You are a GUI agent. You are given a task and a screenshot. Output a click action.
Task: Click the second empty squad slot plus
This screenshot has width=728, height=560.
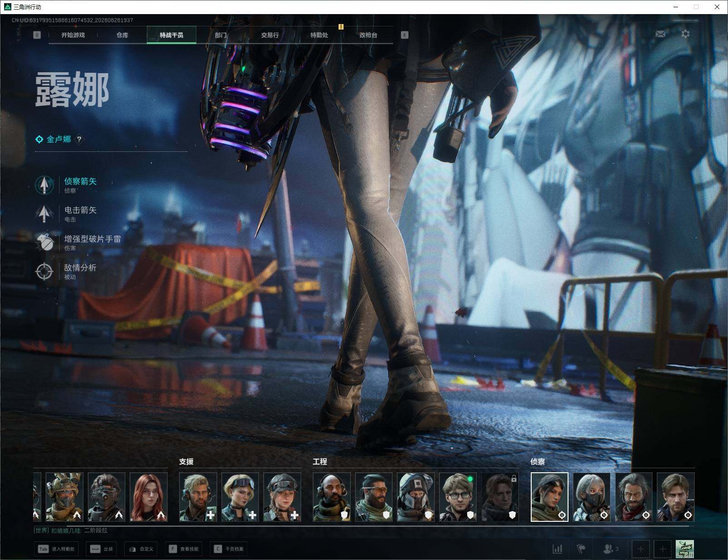pos(663,549)
